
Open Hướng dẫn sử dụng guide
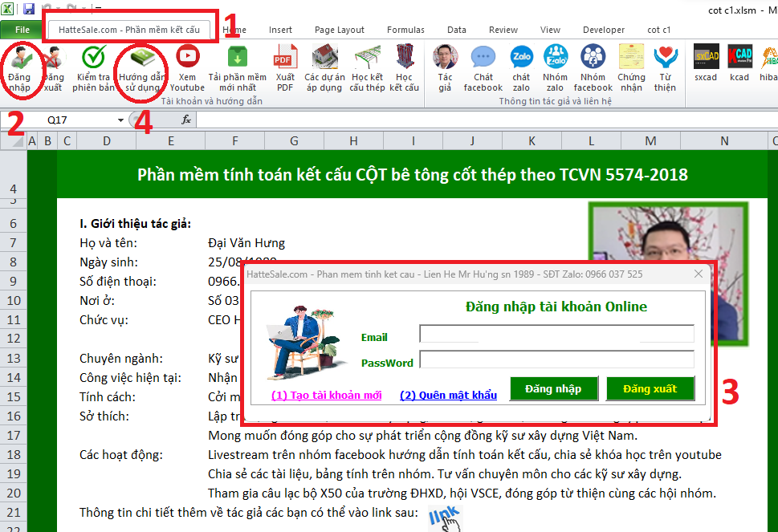tap(142, 68)
